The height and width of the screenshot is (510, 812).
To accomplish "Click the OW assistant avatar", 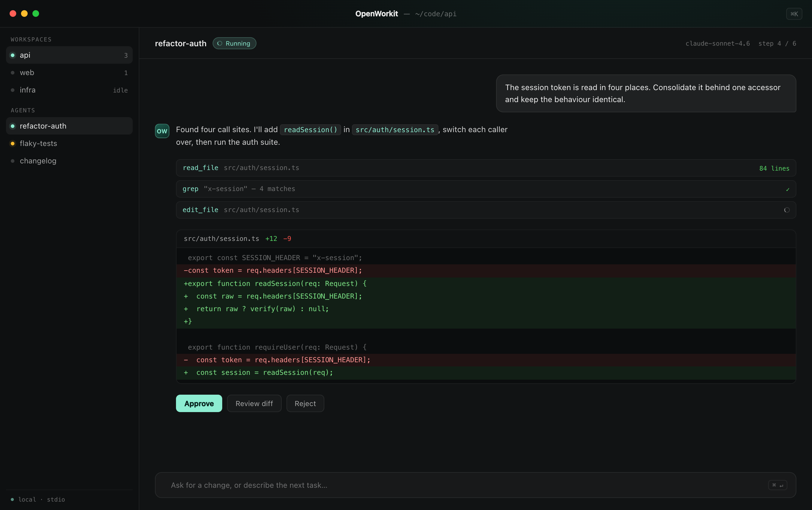I will [162, 131].
